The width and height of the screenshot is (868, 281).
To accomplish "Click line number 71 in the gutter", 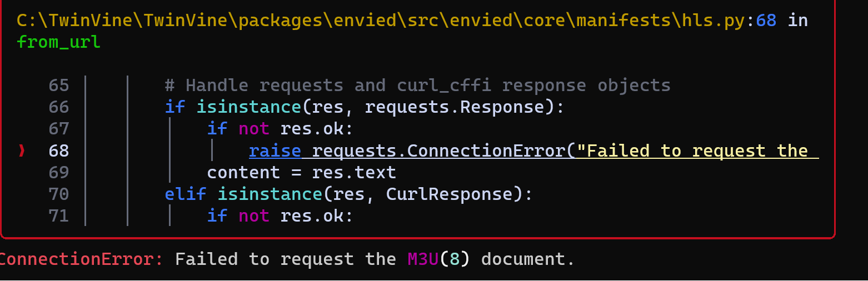I will (59, 215).
